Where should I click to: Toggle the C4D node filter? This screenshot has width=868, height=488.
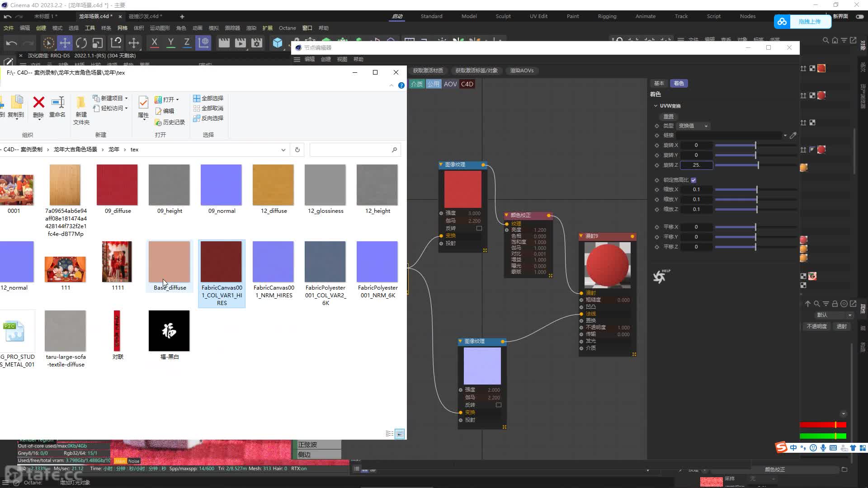pos(467,84)
